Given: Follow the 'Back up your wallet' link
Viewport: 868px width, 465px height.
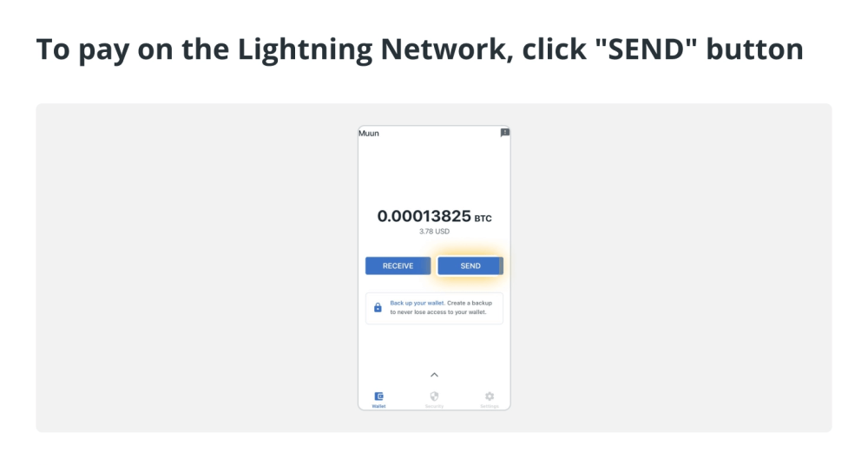Looking at the screenshot, I should tap(417, 303).
